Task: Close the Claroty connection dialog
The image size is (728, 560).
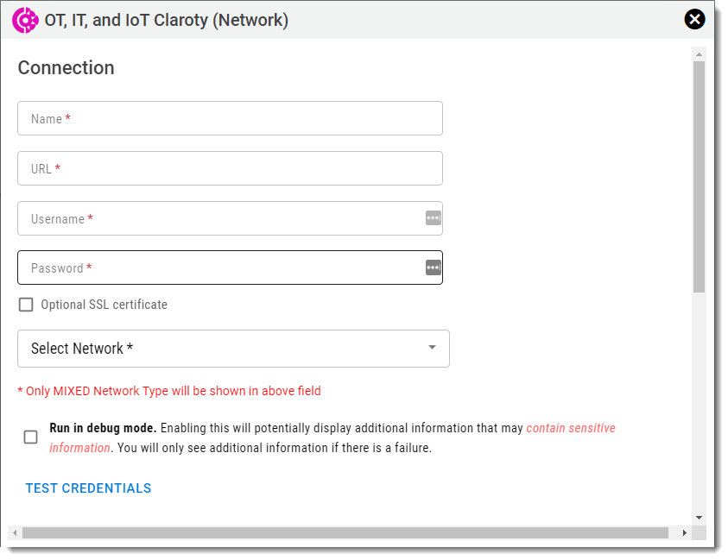Action: (x=694, y=19)
